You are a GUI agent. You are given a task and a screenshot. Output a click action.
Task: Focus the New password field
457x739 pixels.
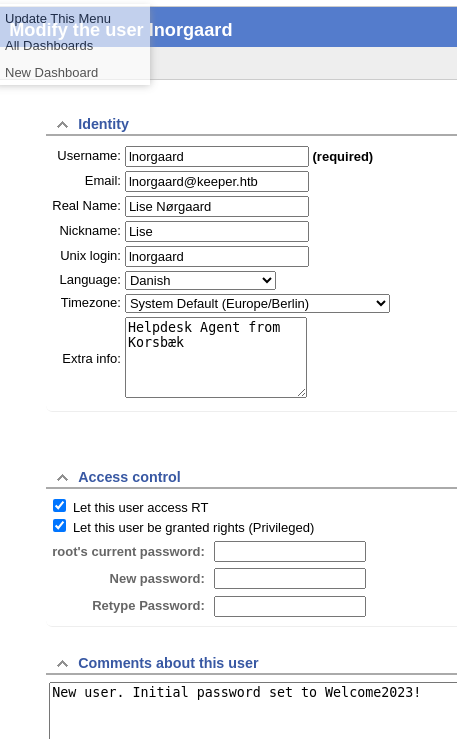290,579
